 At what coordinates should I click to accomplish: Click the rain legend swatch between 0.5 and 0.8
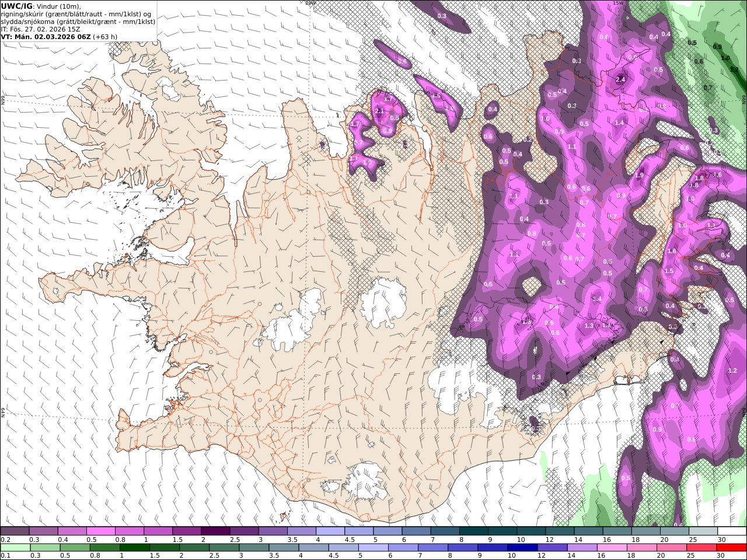coord(75,548)
